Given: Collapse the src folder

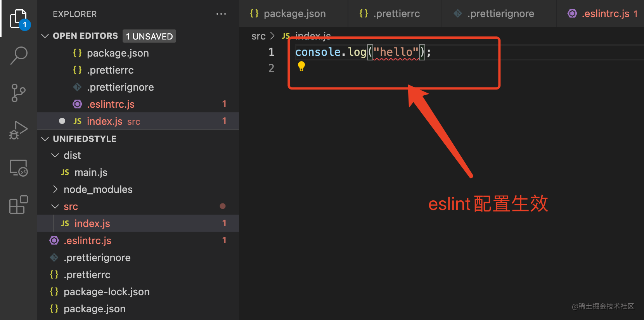Looking at the screenshot, I should pyautogui.click(x=55, y=206).
